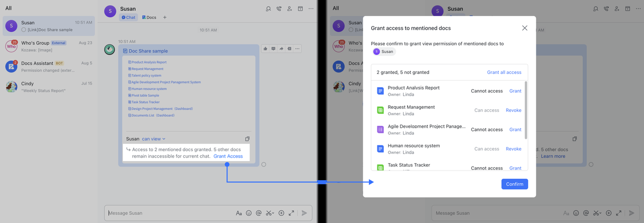Close the Grant access to mentioned docs dialog
644x223 pixels.
pos(524,28)
